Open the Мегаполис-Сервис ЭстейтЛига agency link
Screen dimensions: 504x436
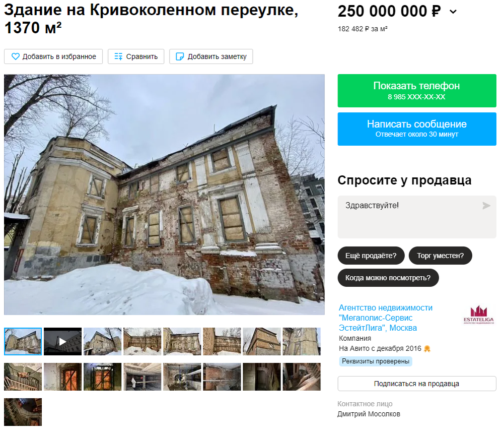click(x=386, y=318)
